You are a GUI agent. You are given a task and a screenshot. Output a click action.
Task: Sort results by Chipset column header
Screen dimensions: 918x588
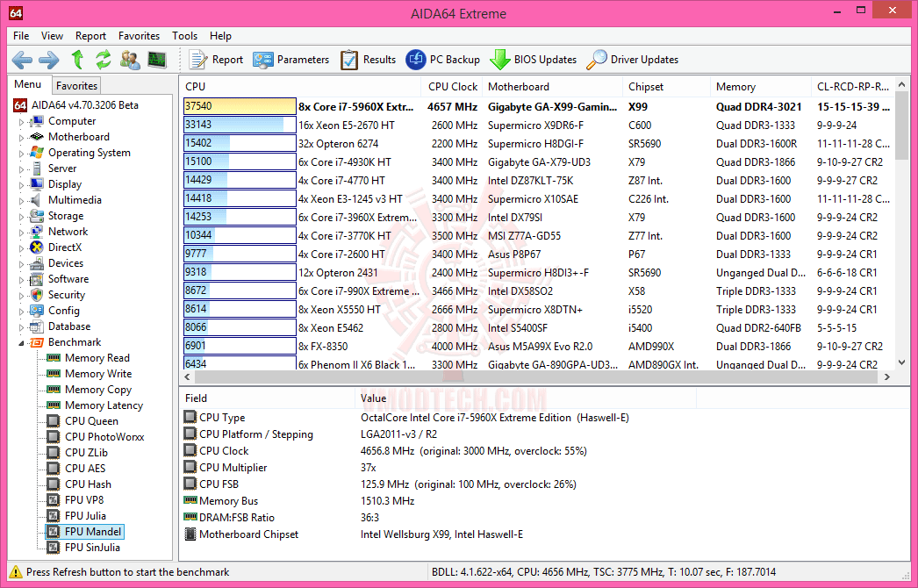[666, 87]
